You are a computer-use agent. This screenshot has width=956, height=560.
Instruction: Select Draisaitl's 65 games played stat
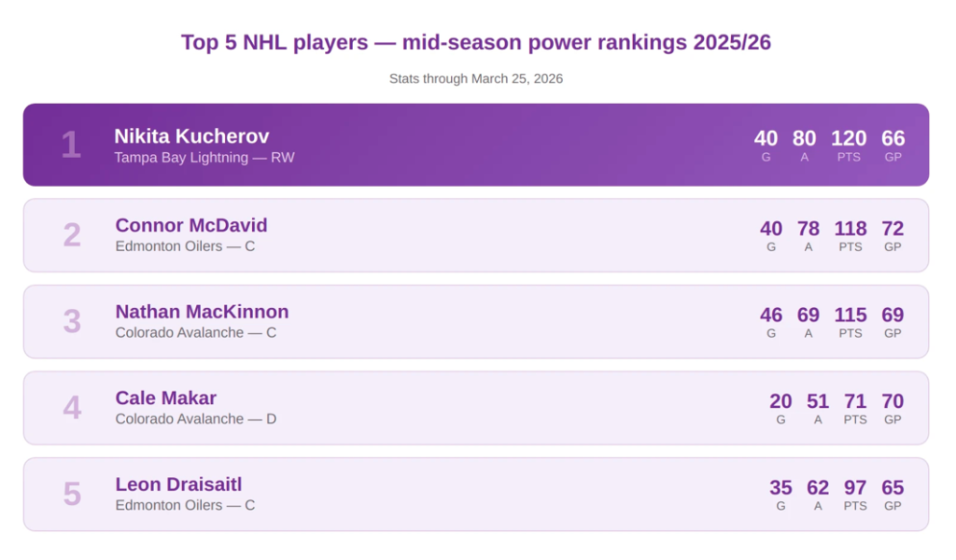pos(893,488)
